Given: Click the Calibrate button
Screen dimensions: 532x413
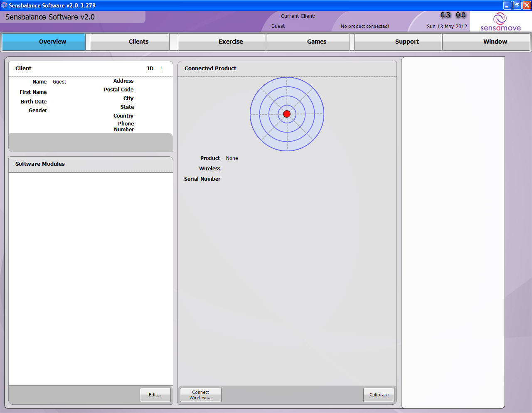Looking at the screenshot, I should click(x=379, y=395).
